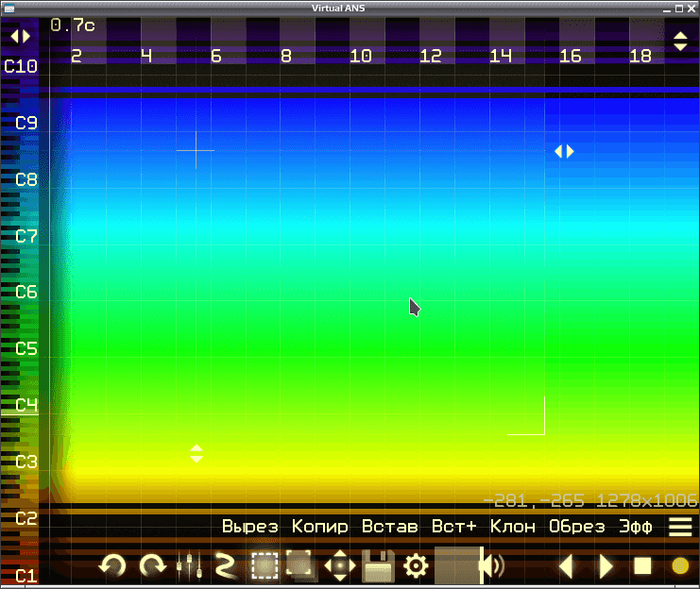
Task: Click horizontal zoom arrows at top-left
Action: point(21,36)
